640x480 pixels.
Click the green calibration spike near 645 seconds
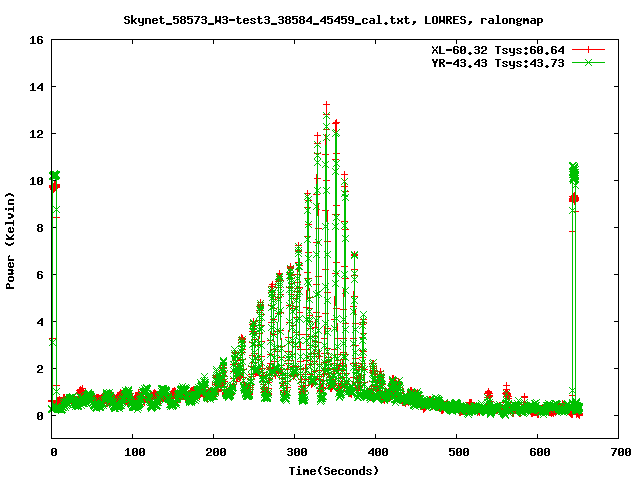(x=574, y=173)
